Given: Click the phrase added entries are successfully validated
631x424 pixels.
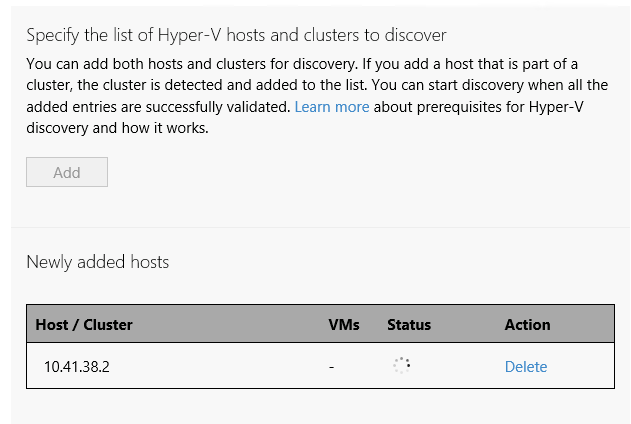Looking at the screenshot, I should pos(158,107).
